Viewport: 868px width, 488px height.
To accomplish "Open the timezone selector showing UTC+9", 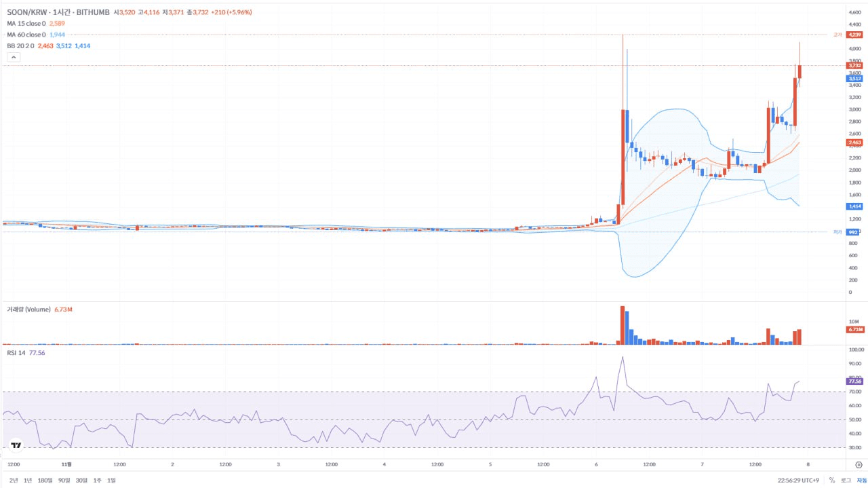I will (x=798, y=480).
